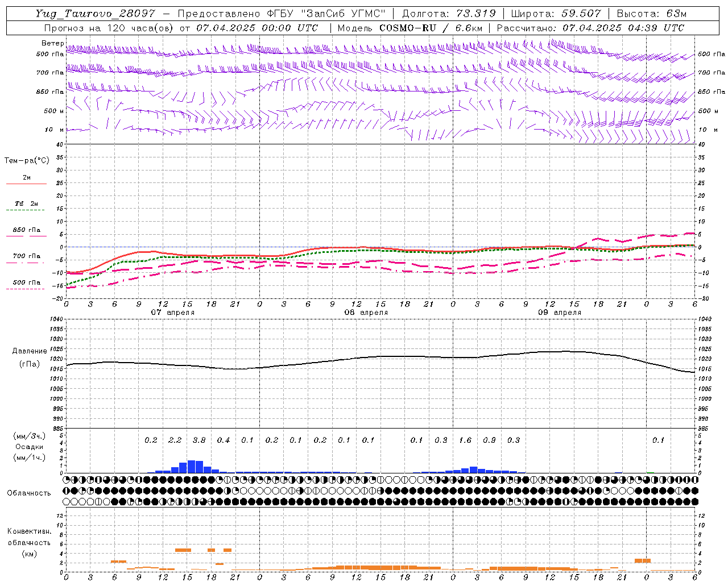Click the dashed line sample under temperature 500 гПа legend
Viewport: 728px width, 582px height.
25,289
